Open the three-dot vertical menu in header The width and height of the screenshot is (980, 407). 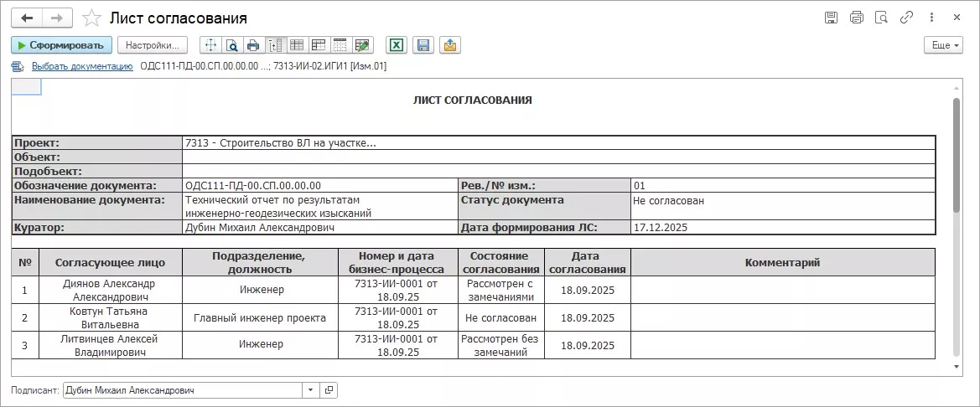[931, 18]
